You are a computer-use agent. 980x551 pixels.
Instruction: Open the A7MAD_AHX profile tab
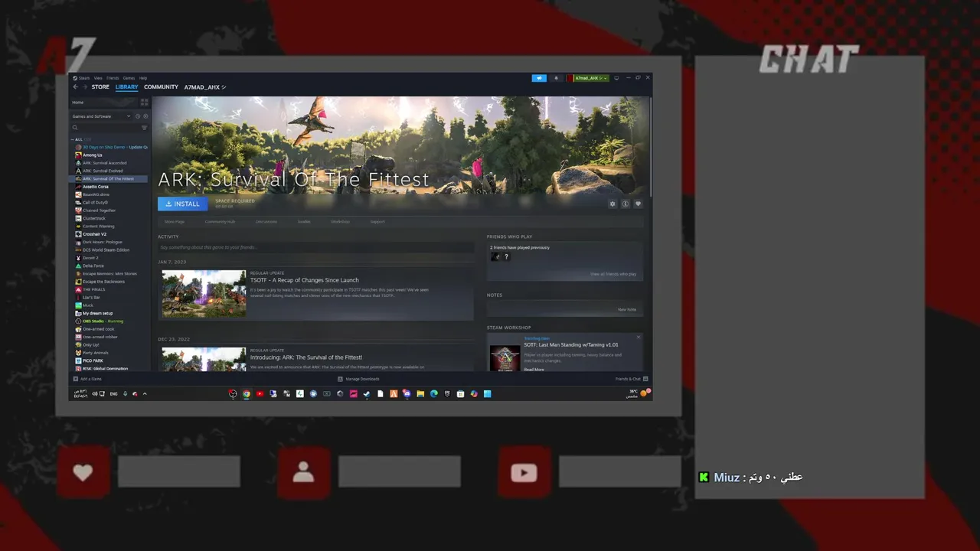coord(204,87)
